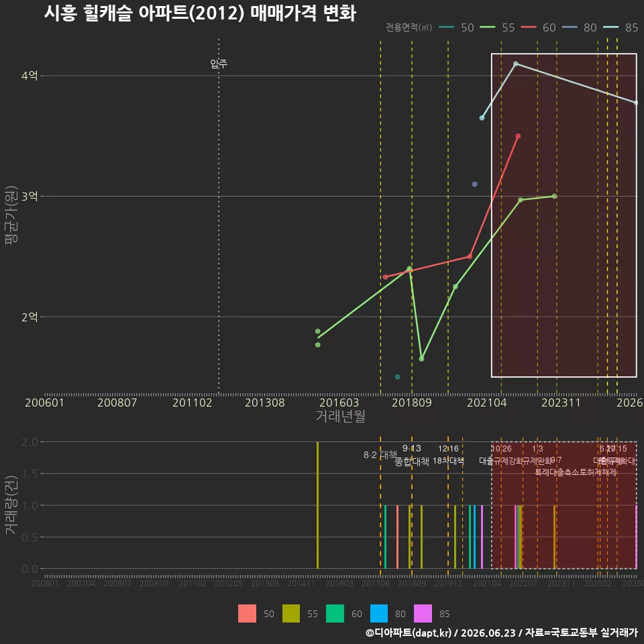Click the 85㎡ peak data point above 4억
Viewport: 644px width, 644px height.
tap(516, 64)
